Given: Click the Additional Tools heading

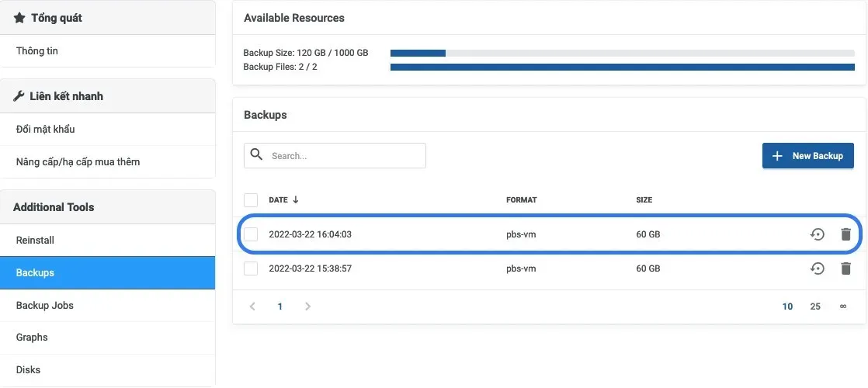Looking at the screenshot, I should pyautogui.click(x=54, y=207).
